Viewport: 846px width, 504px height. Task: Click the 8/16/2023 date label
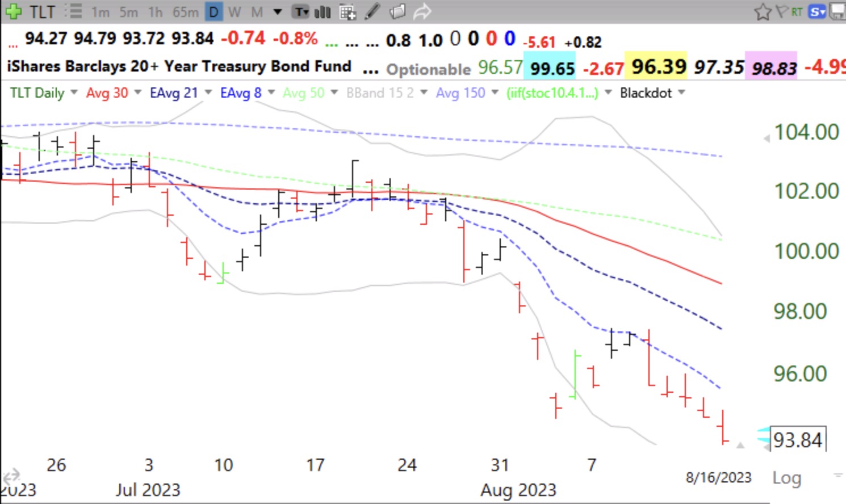click(x=718, y=478)
